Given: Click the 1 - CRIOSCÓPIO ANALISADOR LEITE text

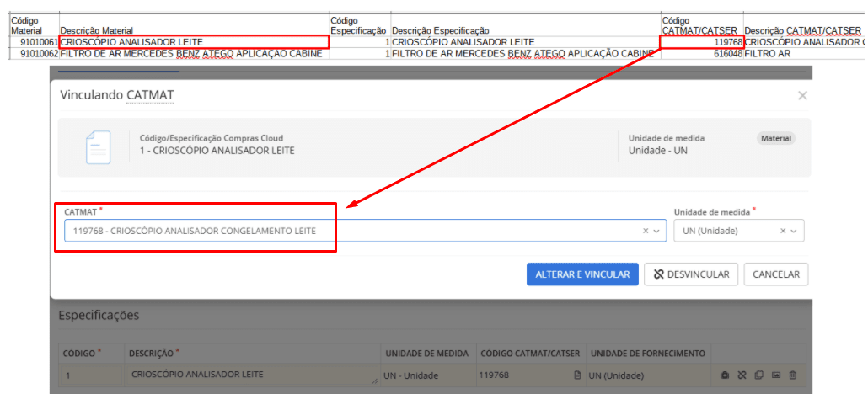Looking at the screenshot, I should click(217, 150).
